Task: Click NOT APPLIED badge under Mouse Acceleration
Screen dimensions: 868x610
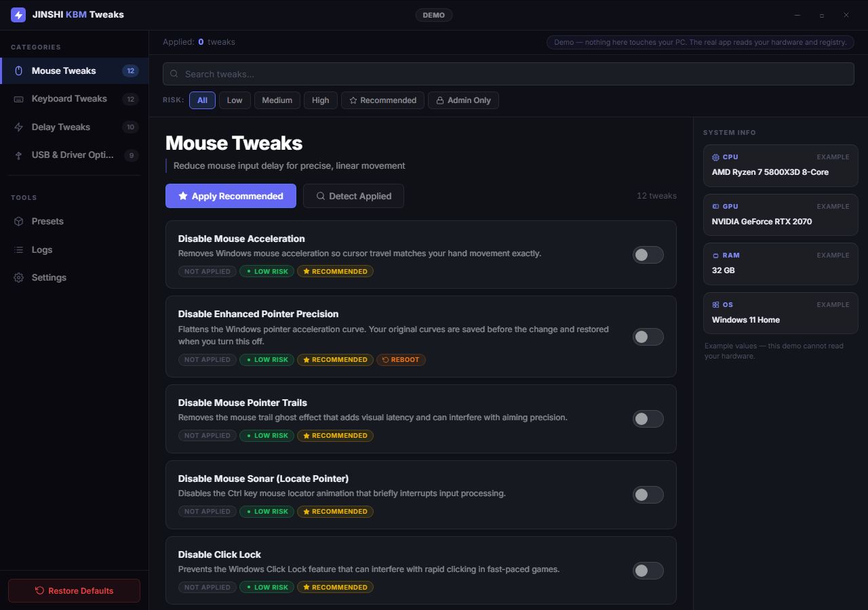Action: (x=208, y=271)
